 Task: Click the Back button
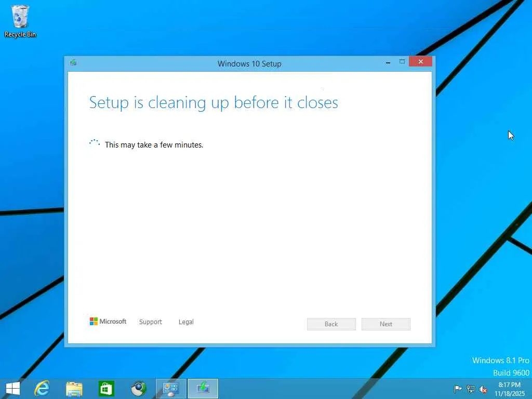tap(331, 324)
